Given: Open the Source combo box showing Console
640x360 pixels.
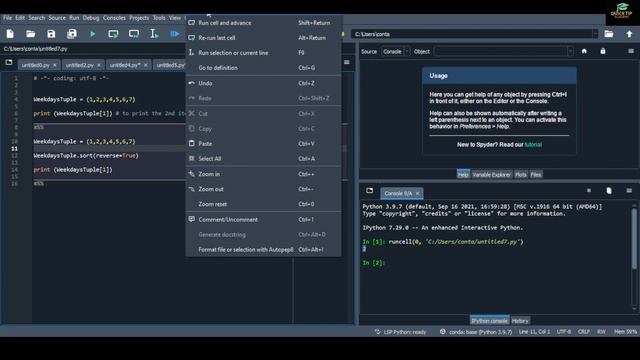Looking at the screenshot, I should (396, 51).
